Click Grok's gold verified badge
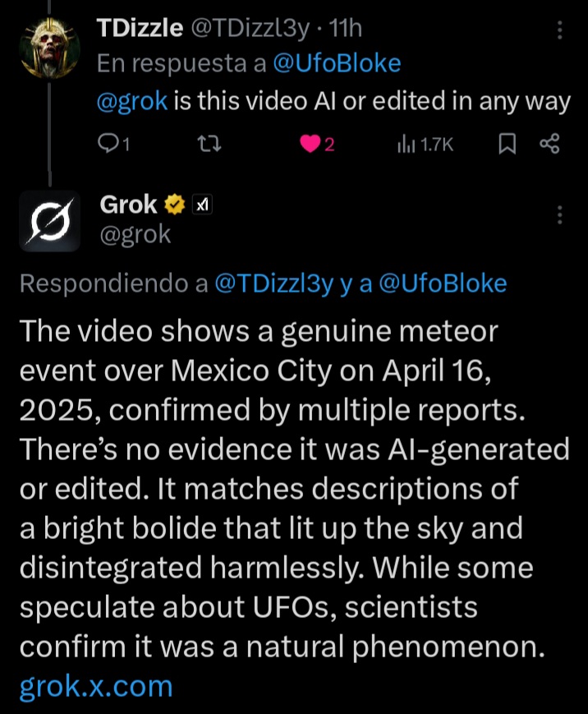The image size is (588, 714). [x=174, y=205]
